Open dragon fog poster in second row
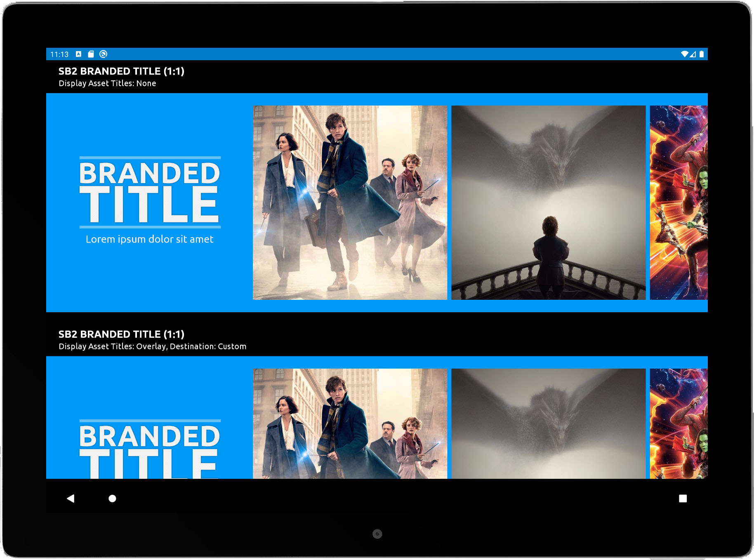This screenshot has width=754, height=560. click(x=549, y=424)
